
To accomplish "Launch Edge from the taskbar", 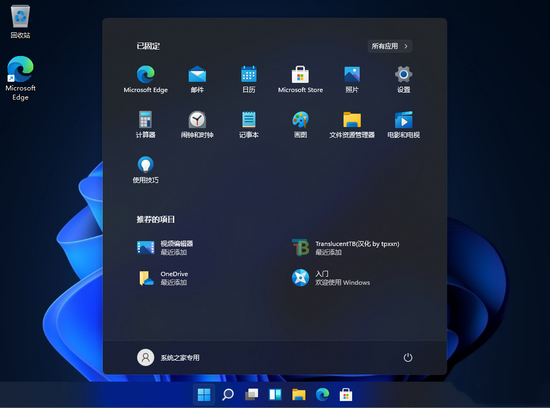I will tap(322, 394).
